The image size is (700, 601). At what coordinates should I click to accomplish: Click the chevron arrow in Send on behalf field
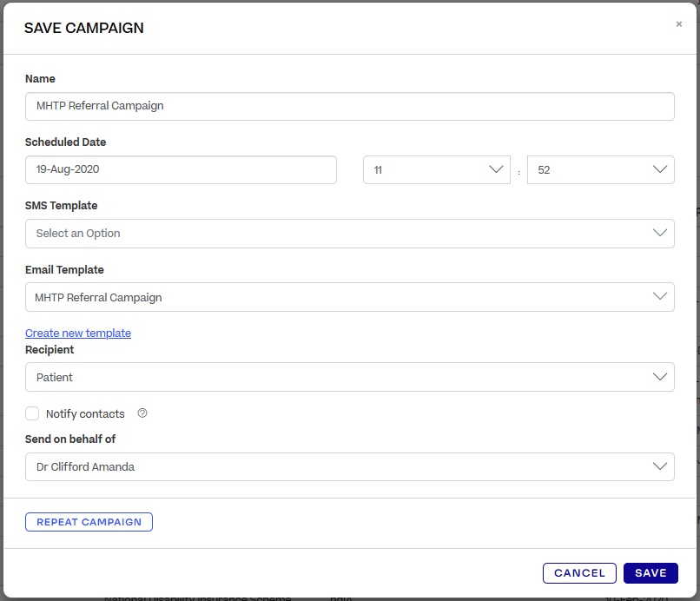click(x=660, y=466)
